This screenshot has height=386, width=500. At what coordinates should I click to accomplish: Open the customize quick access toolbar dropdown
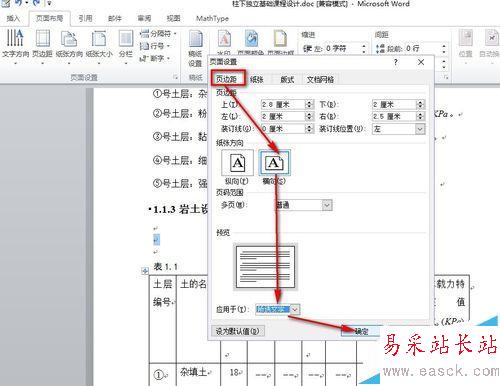point(49,3)
